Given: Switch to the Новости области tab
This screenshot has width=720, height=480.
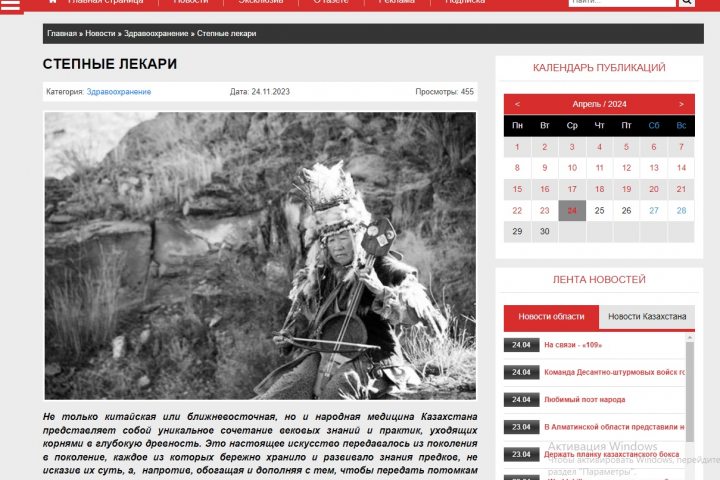Looking at the screenshot, I should [x=551, y=316].
